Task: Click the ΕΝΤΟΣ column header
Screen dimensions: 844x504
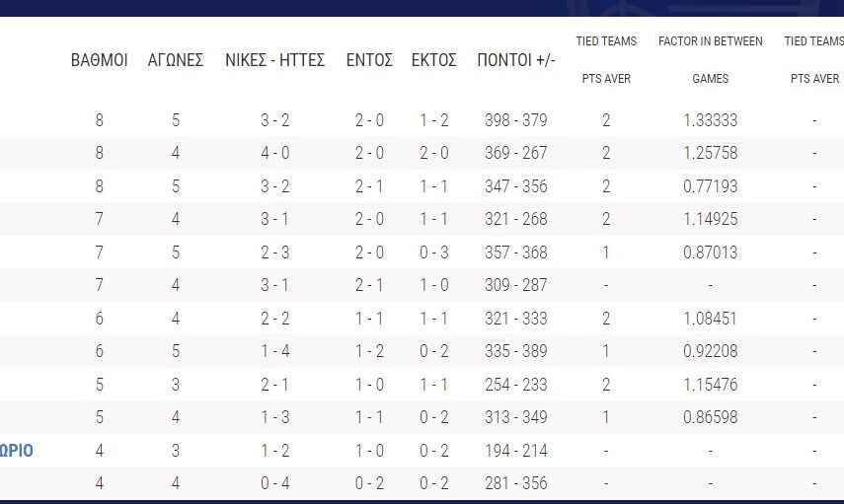Action: pos(369,60)
